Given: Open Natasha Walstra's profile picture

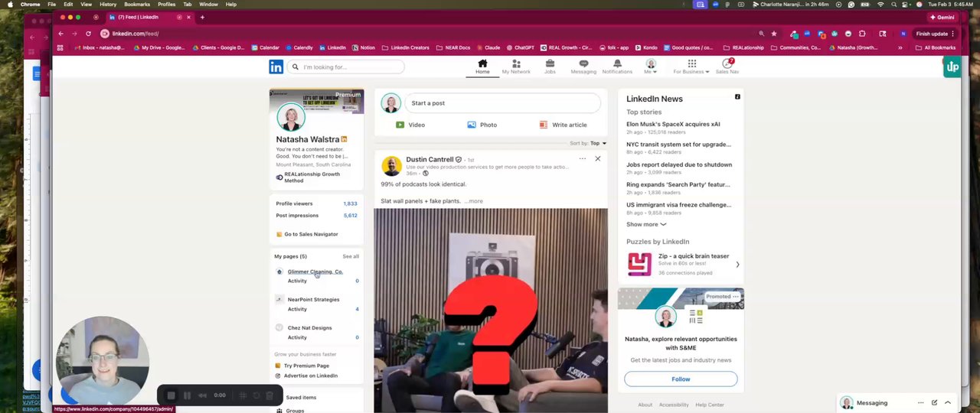Looking at the screenshot, I should pyautogui.click(x=291, y=117).
